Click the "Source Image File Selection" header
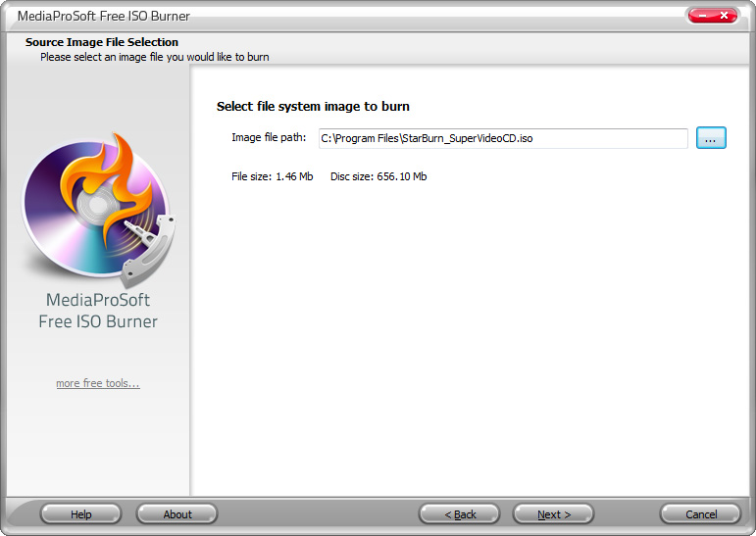Image resolution: width=756 pixels, height=536 pixels. pyautogui.click(x=102, y=42)
